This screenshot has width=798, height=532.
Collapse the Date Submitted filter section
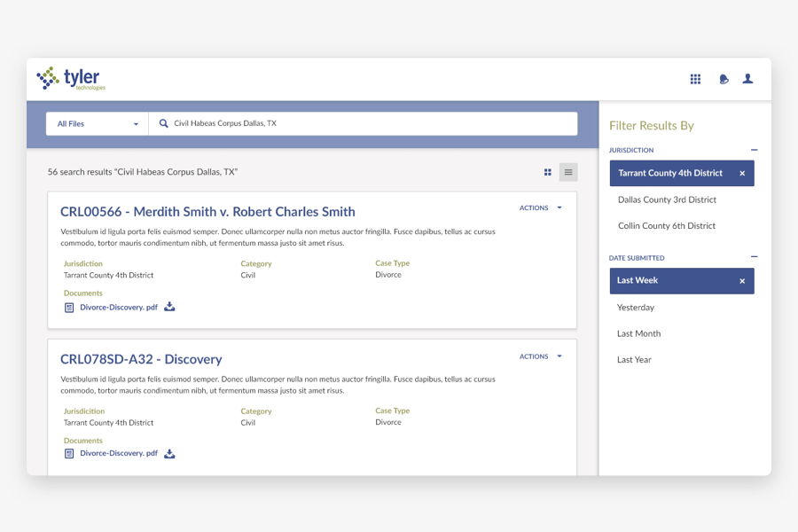click(x=753, y=257)
